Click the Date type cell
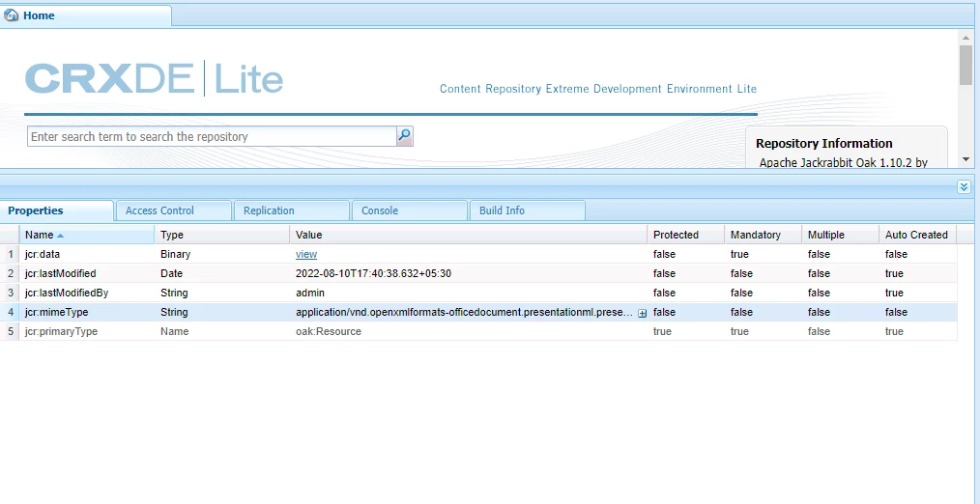Image resolution: width=980 pixels, height=504 pixels. point(171,273)
